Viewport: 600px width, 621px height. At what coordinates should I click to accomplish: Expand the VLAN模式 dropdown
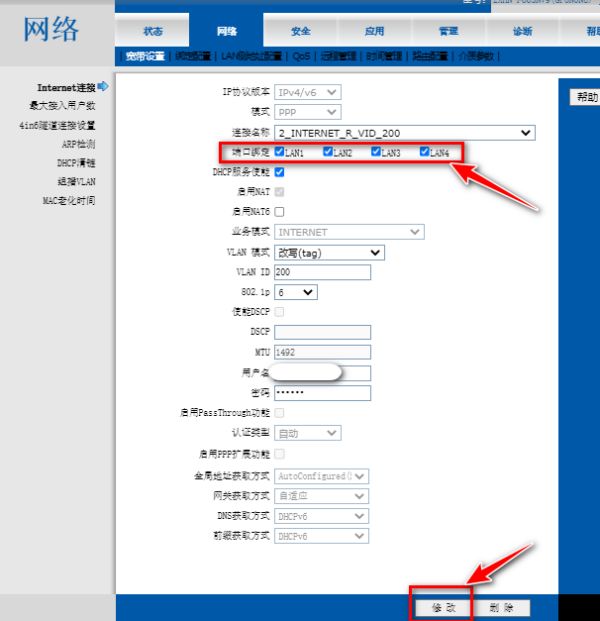click(x=328, y=252)
